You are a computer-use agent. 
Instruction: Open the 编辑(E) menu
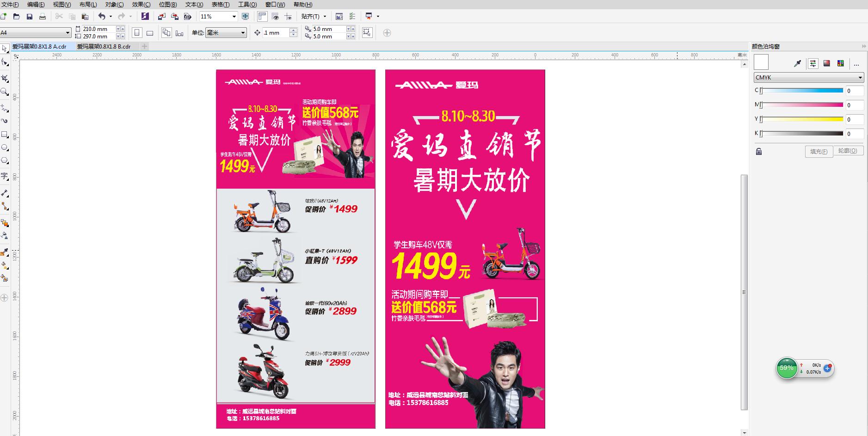tap(36, 4)
